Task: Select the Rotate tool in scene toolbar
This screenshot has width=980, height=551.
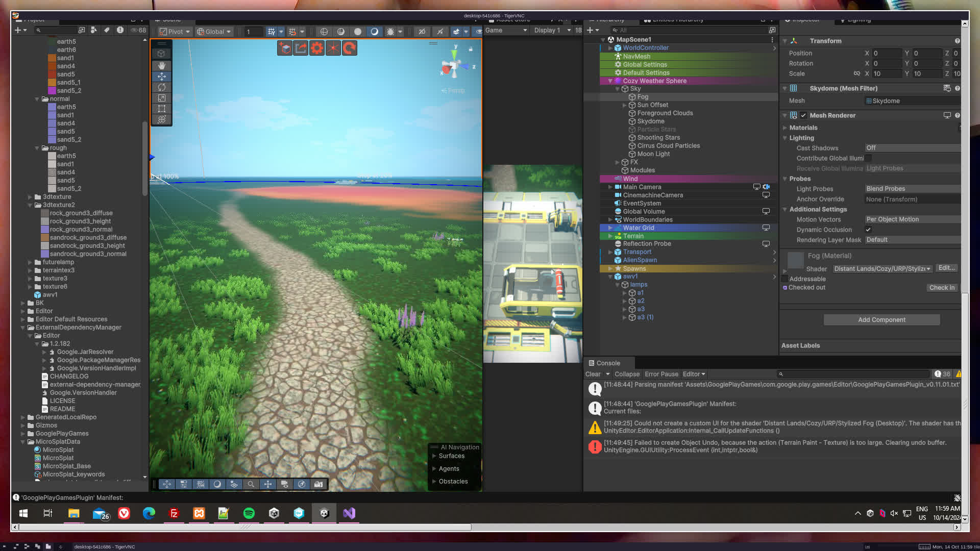Action: click(161, 87)
